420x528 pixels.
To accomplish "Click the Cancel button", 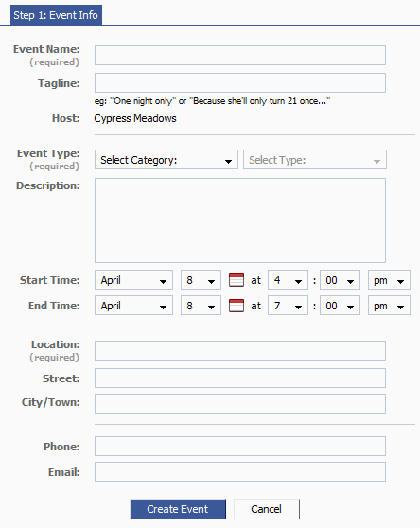I will [x=266, y=509].
